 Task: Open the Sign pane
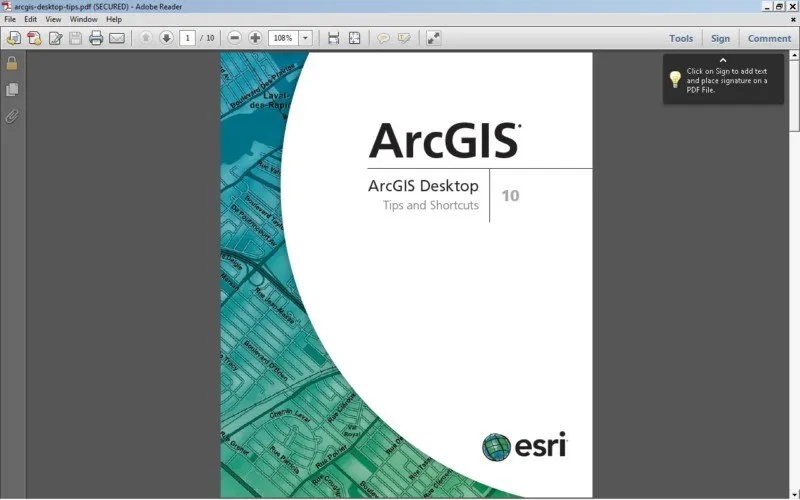[720, 38]
